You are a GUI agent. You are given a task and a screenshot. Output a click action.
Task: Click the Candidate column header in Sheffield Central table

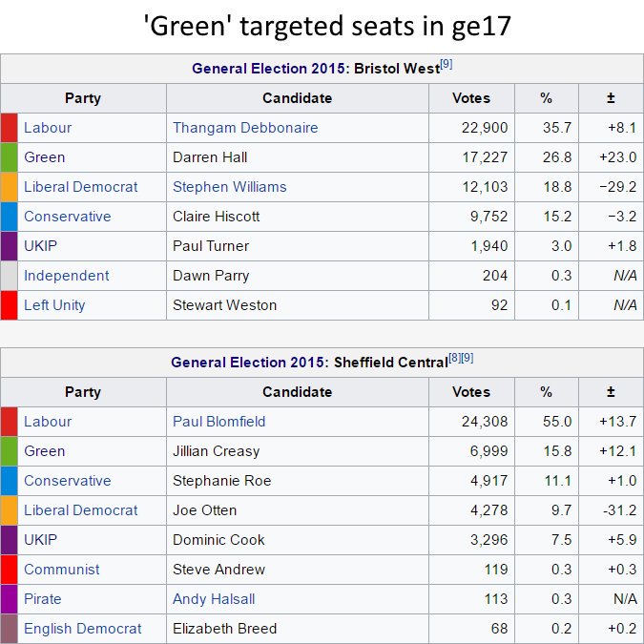pyautogui.click(x=298, y=392)
